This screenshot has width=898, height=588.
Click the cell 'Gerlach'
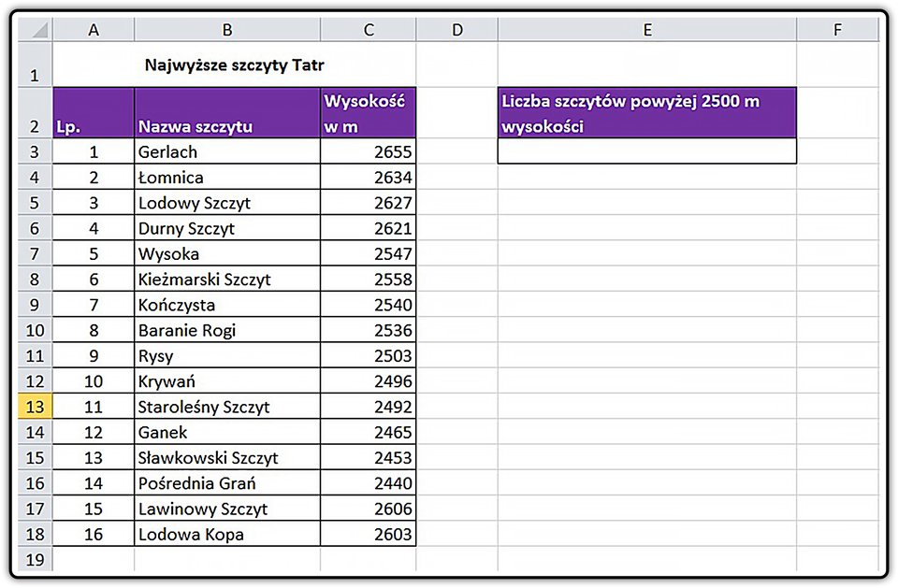227,151
